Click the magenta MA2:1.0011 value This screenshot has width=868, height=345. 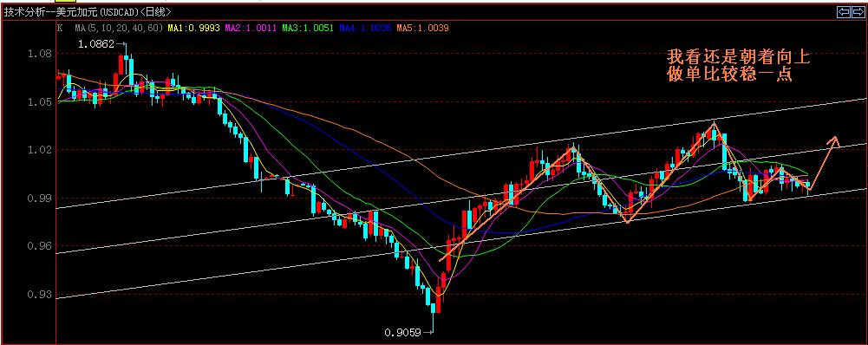(x=251, y=28)
